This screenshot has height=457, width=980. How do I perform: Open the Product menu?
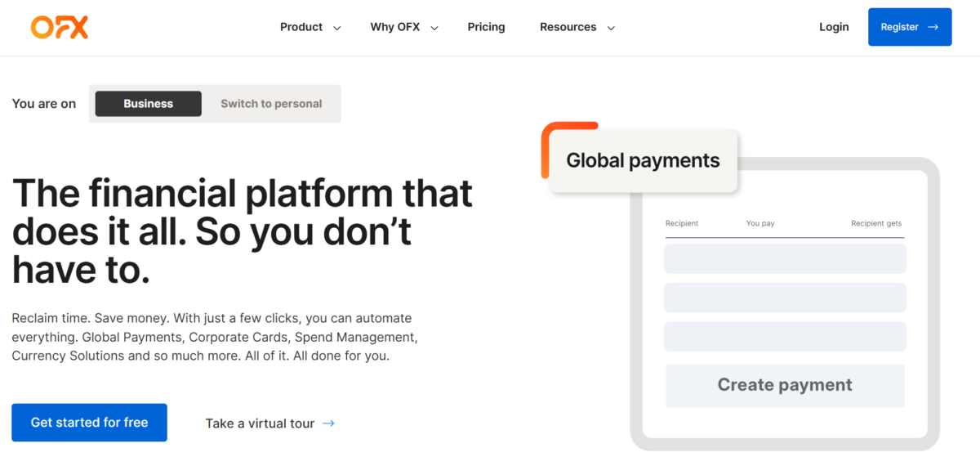301,27
